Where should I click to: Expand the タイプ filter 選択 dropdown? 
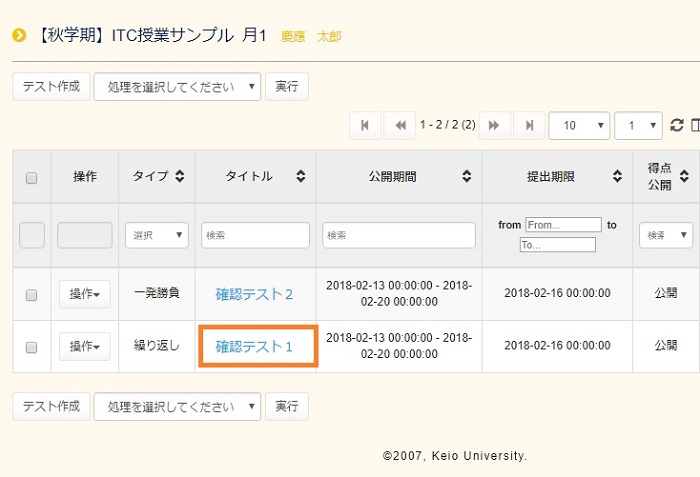point(157,235)
